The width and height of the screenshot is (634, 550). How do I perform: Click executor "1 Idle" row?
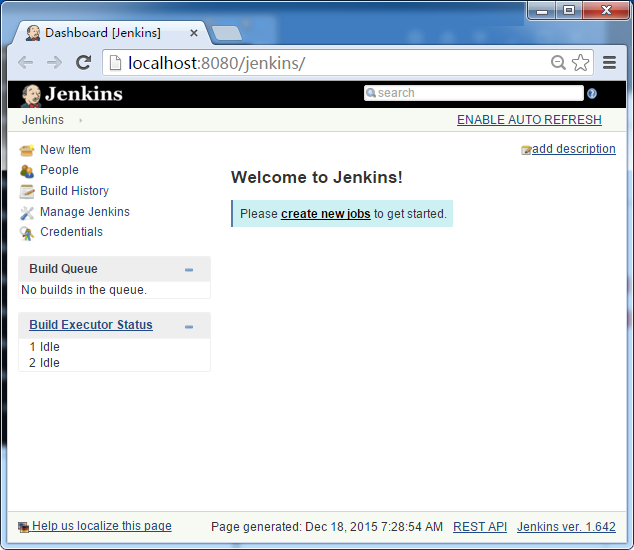coord(44,347)
